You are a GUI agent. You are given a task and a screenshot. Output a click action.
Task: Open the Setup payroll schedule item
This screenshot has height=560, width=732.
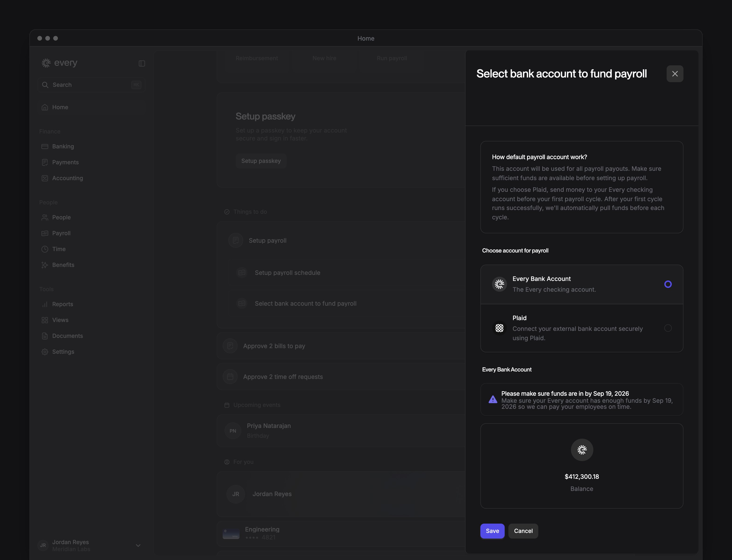347,273
